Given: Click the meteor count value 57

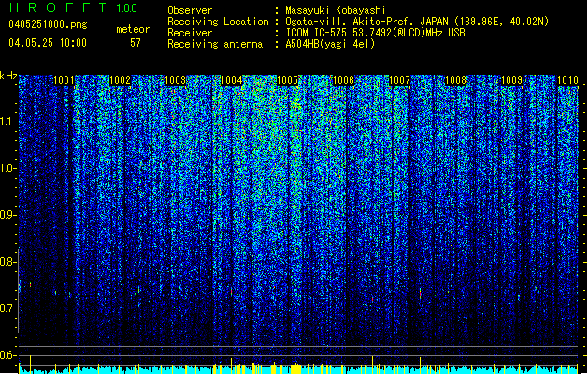Looking at the screenshot, I should [136, 43].
